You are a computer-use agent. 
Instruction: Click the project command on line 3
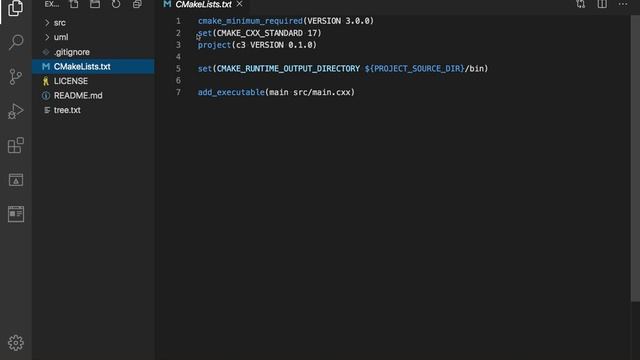coord(214,45)
